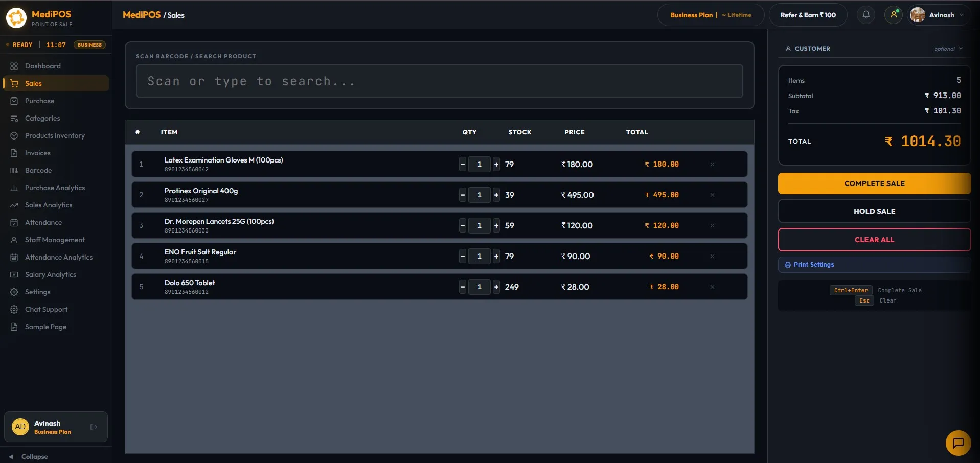The image size is (980, 463).
Task: Open the notifications bell
Action: pyautogui.click(x=866, y=15)
